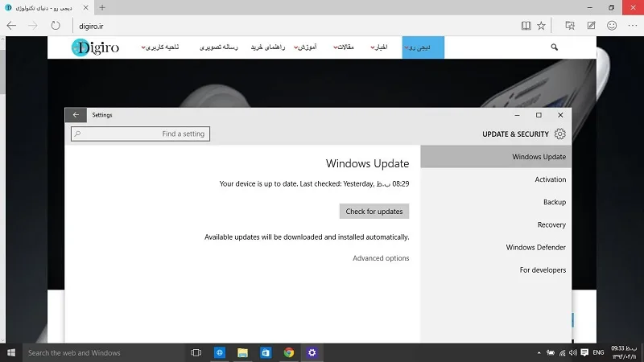
Task: Click the Edge feedback smiley icon
Action: pyautogui.click(x=612, y=26)
